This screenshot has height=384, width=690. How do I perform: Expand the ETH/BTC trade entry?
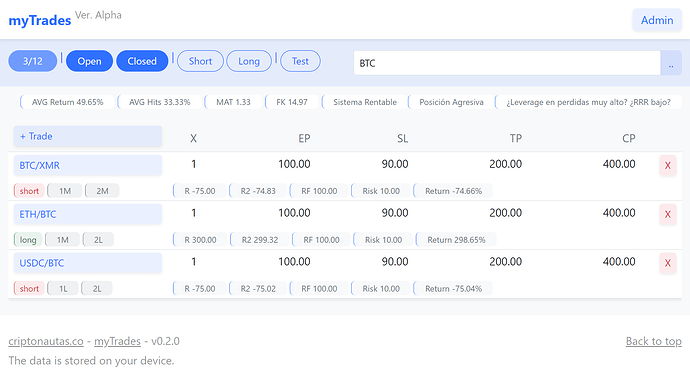click(x=88, y=214)
